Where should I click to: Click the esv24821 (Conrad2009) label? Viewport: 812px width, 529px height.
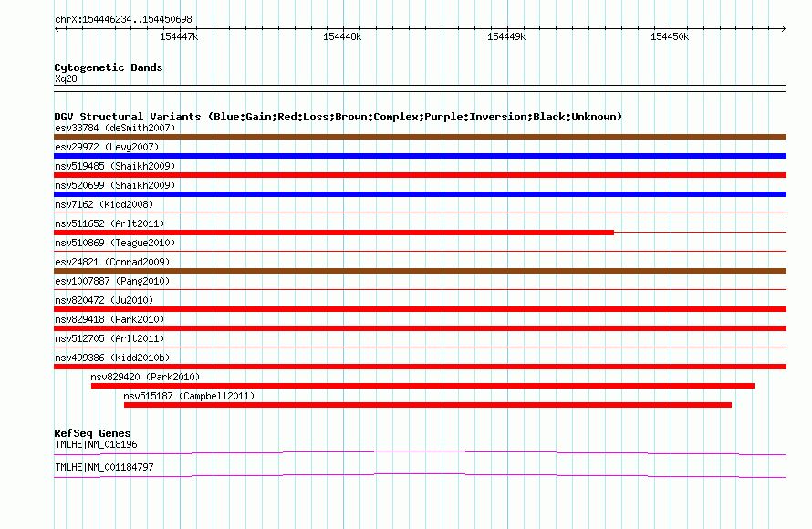112,262
